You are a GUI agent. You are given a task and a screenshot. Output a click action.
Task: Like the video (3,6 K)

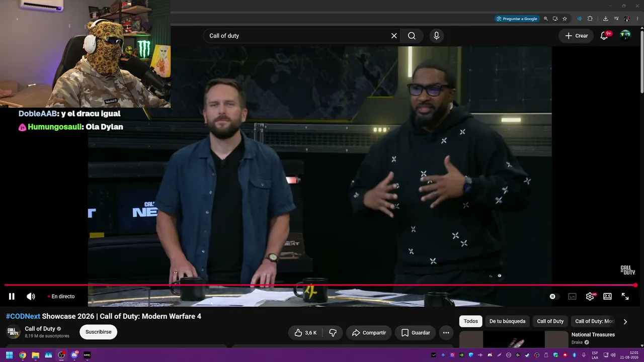tap(305, 333)
